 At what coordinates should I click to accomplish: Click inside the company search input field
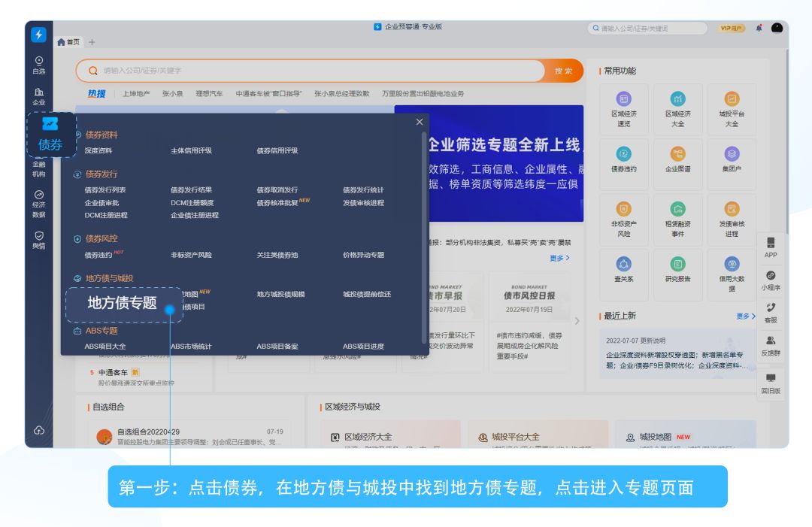coord(301,71)
